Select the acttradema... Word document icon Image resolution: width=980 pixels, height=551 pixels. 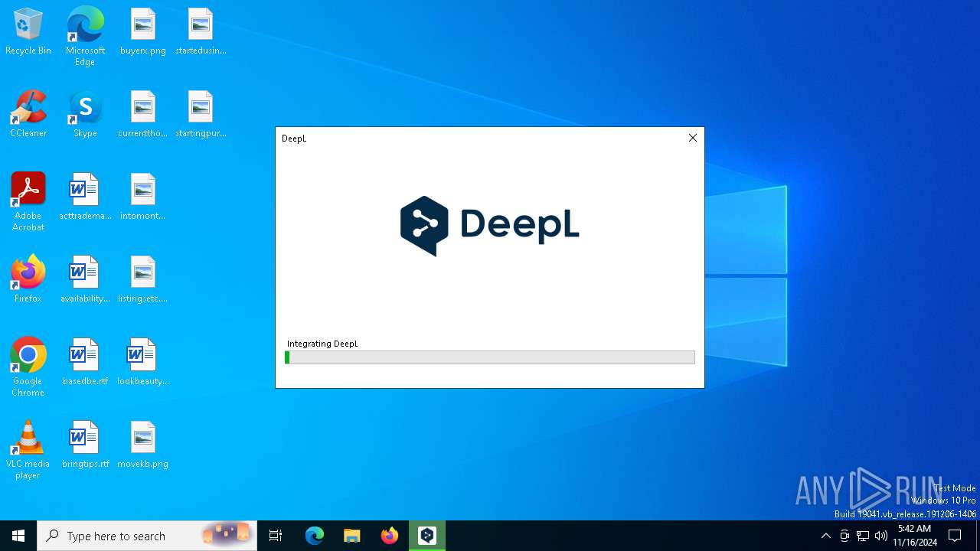(85, 197)
